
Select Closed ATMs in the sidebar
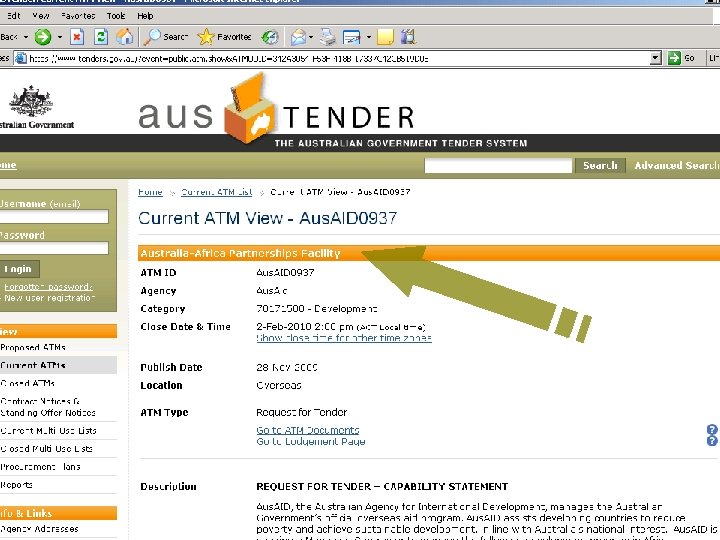pos(28,383)
